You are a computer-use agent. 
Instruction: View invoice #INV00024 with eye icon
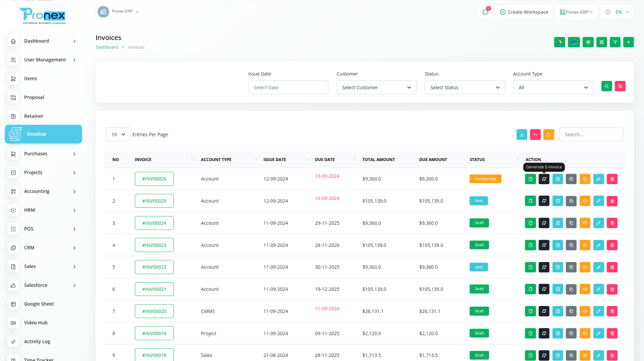click(x=585, y=223)
